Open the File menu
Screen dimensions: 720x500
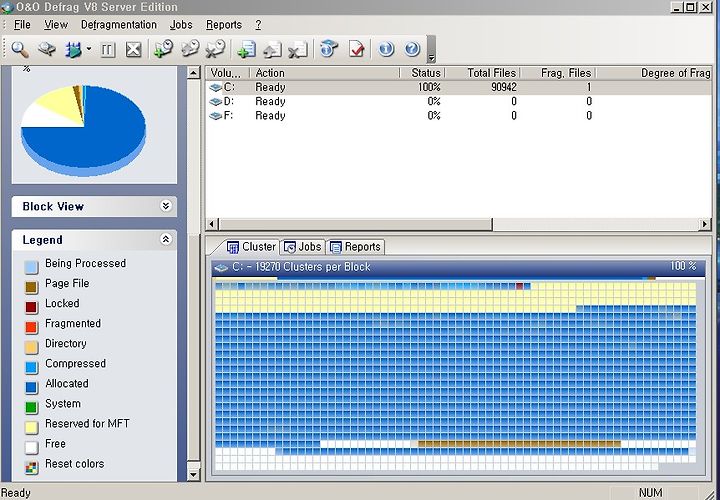point(22,25)
